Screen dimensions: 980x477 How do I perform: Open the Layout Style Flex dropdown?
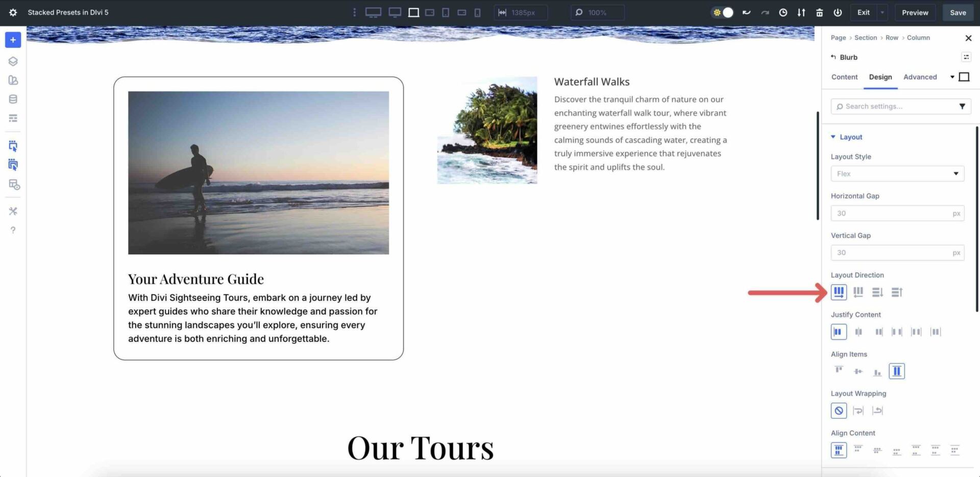pyautogui.click(x=897, y=174)
